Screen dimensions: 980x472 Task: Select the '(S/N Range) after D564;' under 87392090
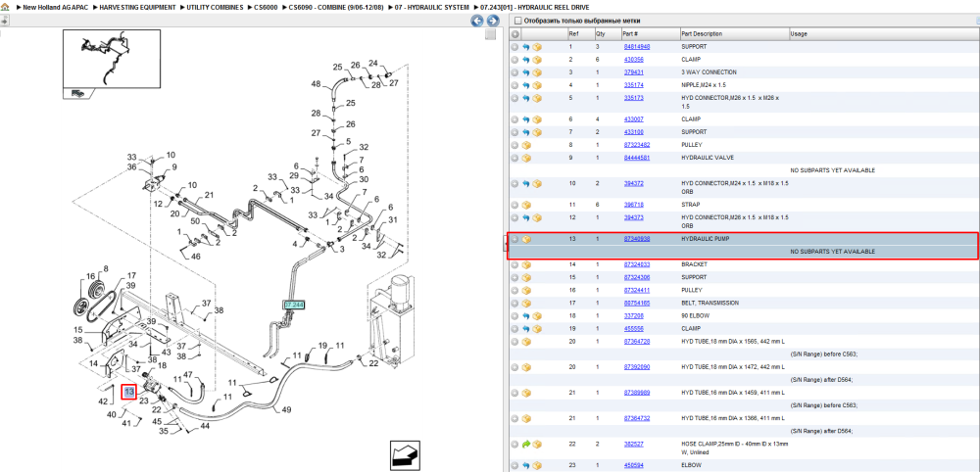[x=820, y=380]
